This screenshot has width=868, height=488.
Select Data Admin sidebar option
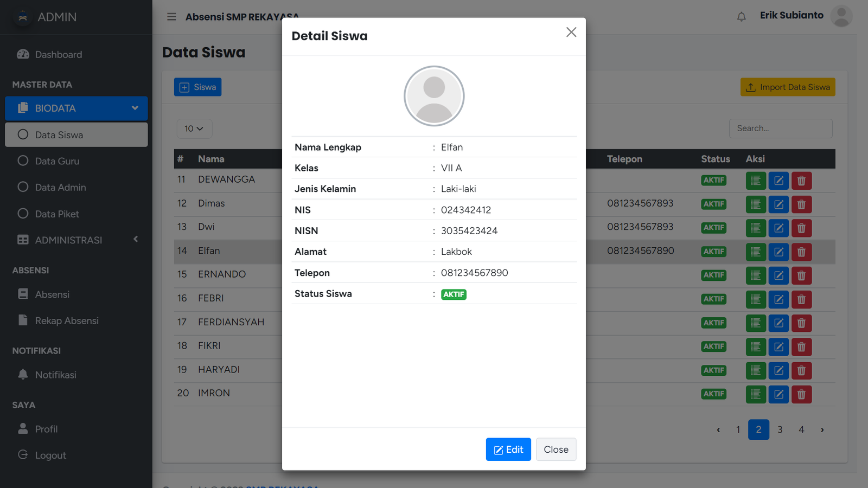pos(60,188)
